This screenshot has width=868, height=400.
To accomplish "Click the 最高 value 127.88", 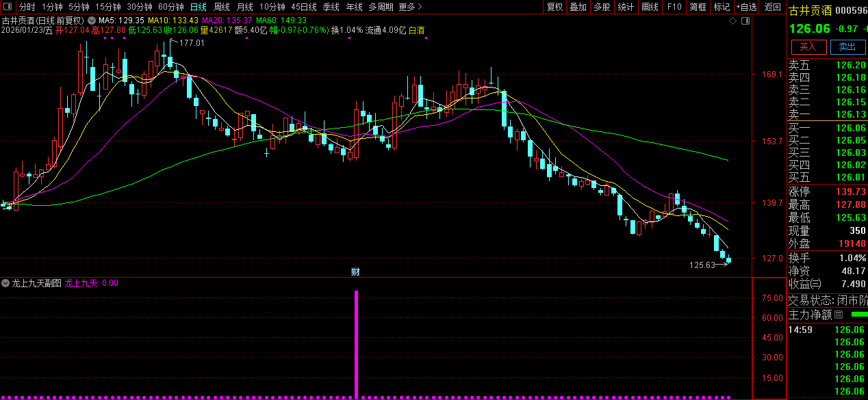I will [x=851, y=204].
